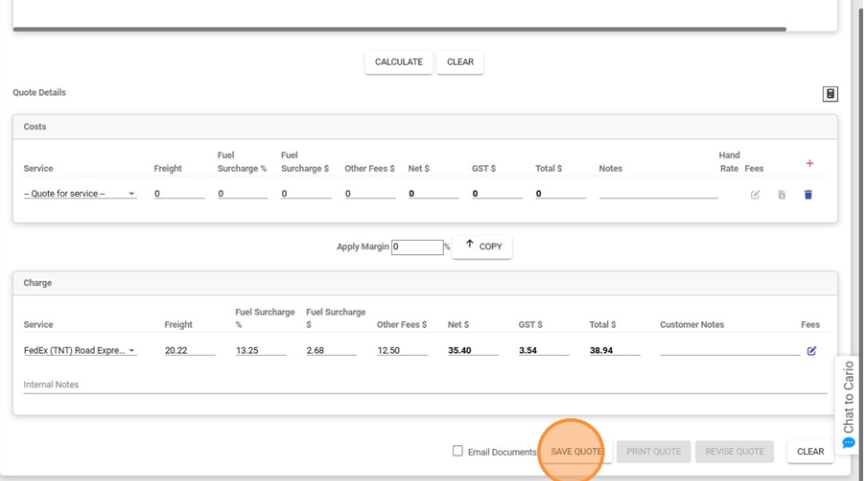Expand the Quote for service dropdown
The width and height of the screenshot is (864, 481).
click(x=80, y=194)
